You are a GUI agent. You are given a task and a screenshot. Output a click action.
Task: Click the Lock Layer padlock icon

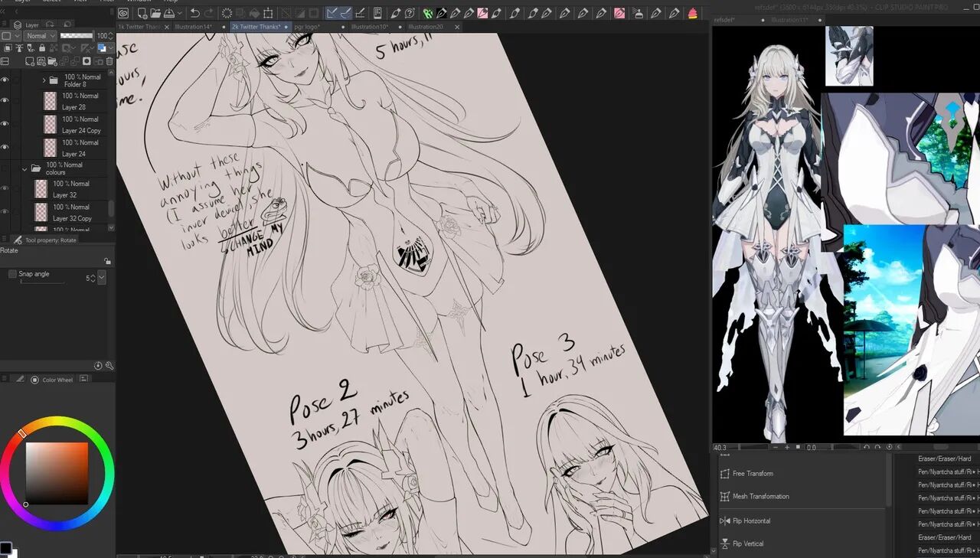click(42, 47)
